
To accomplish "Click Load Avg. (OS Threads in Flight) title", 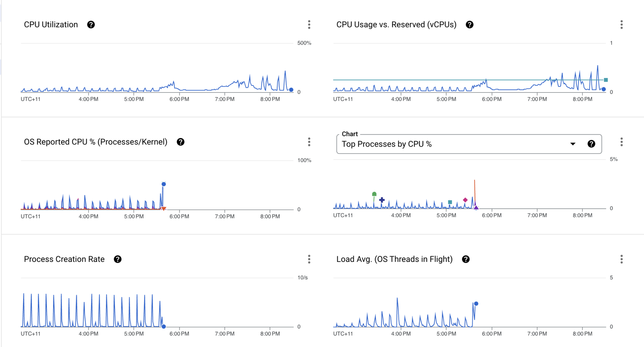I will [394, 259].
